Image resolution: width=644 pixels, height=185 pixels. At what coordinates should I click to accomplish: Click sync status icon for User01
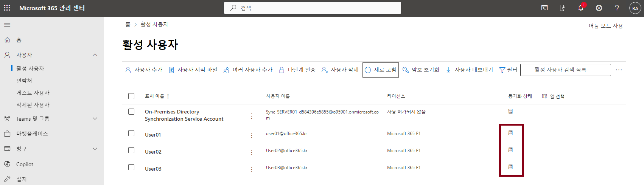tap(510, 133)
